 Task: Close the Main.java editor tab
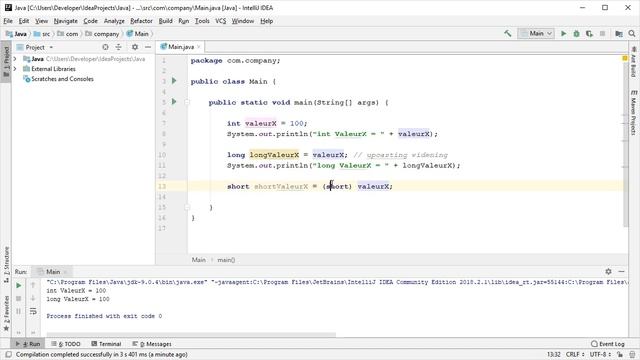pyautogui.click(x=199, y=47)
